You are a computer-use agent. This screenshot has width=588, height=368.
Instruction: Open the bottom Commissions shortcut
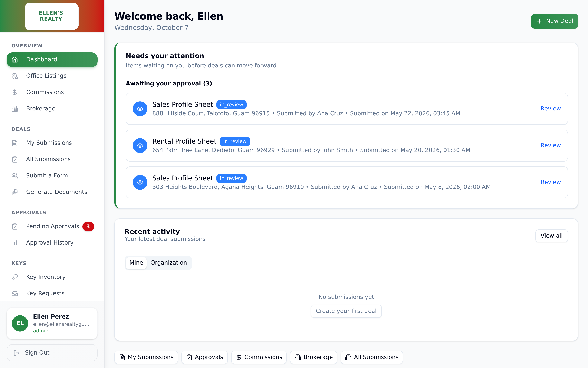pyautogui.click(x=259, y=357)
